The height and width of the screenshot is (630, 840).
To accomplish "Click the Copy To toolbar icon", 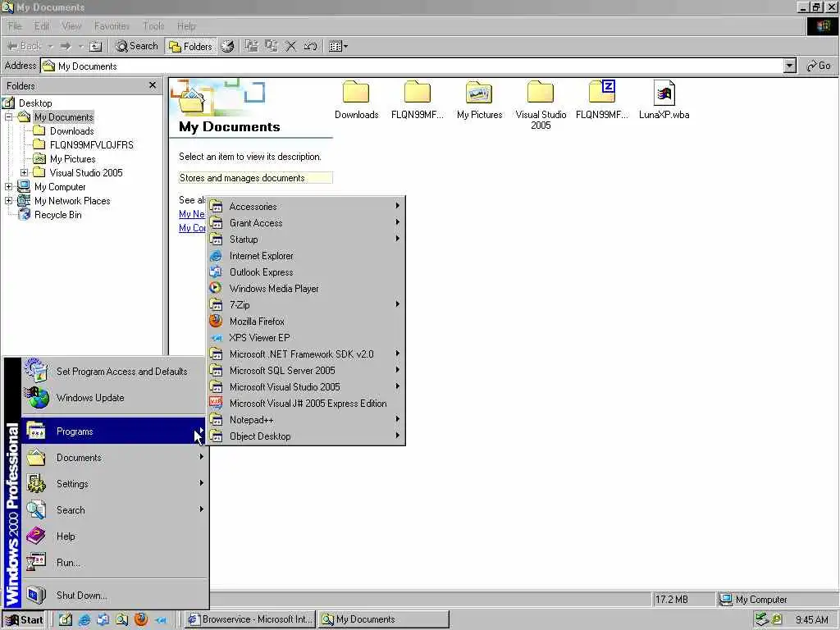I will 272,47.
